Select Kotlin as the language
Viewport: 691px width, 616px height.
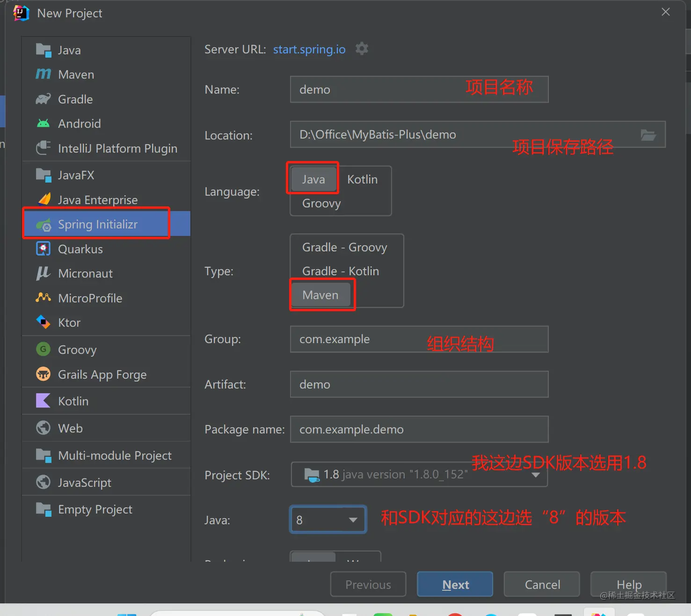363,179
